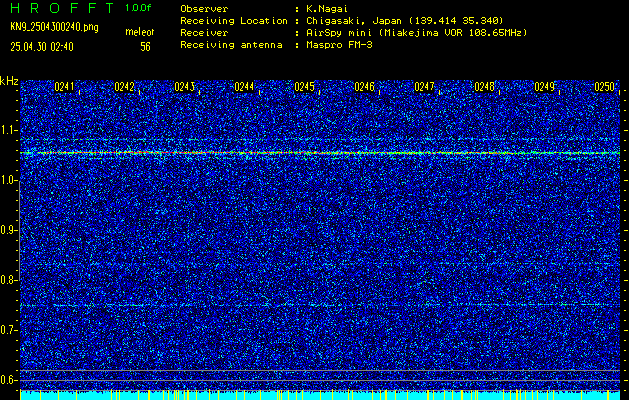629x400 pixels.
Task: Click the 0241 time marker
Action: [x=65, y=87]
